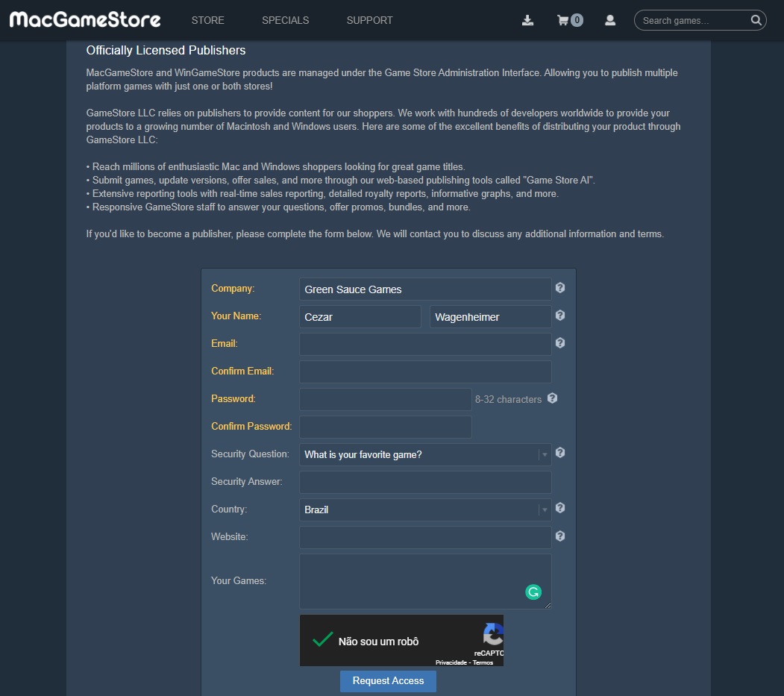The image size is (784, 696).
Task: Click the help icon next to Email
Action: pyautogui.click(x=560, y=343)
